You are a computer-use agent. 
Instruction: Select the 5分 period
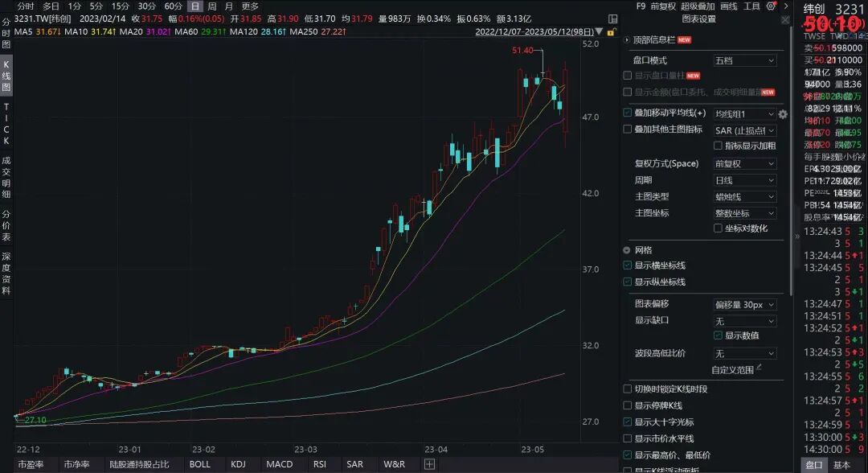click(x=96, y=6)
